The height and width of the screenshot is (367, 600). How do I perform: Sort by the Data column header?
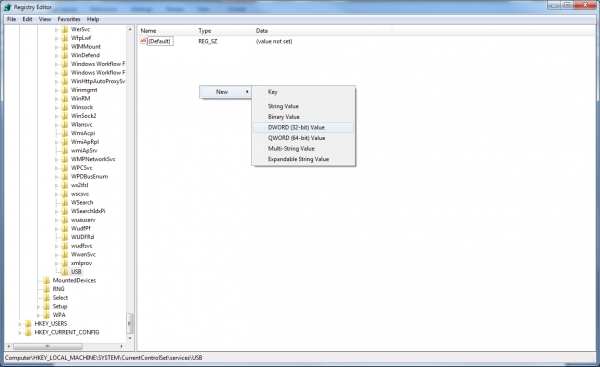[322, 31]
